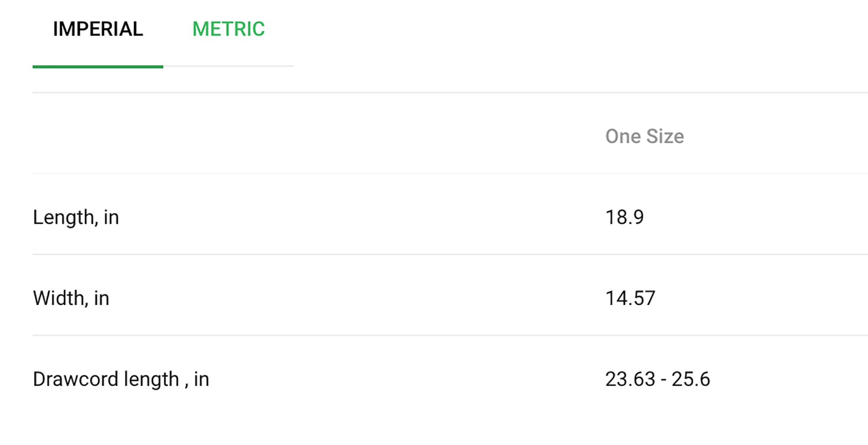Screen dimensions: 868x445
Task: Click the dash between drawcord values
Action: (664, 380)
